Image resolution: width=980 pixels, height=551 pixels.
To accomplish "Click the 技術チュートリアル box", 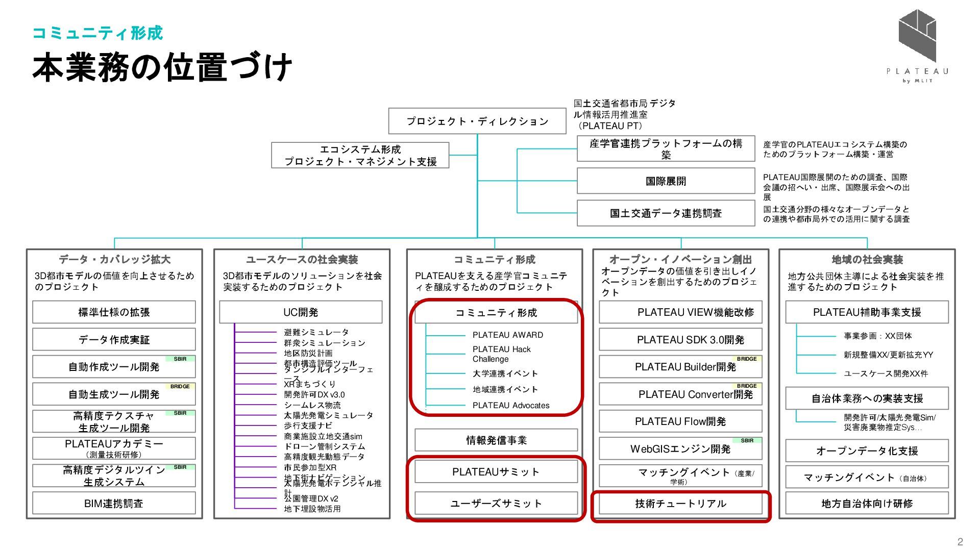I will (680, 504).
